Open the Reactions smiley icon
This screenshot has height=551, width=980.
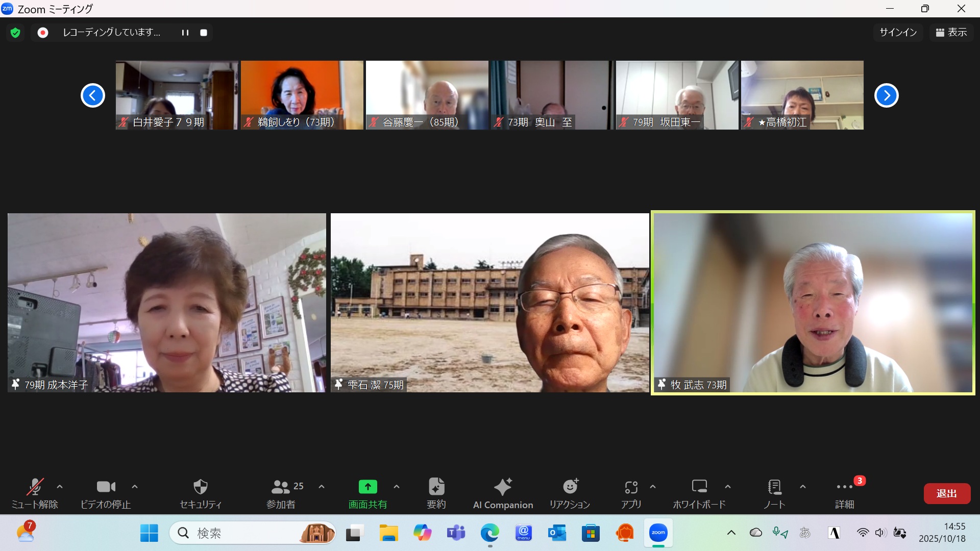[570, 487]
